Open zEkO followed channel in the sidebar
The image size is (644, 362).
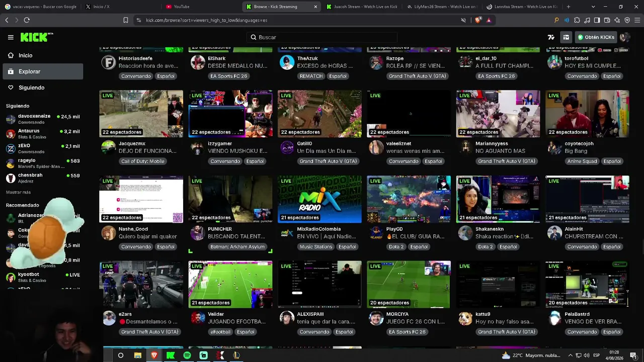[42, 148]
